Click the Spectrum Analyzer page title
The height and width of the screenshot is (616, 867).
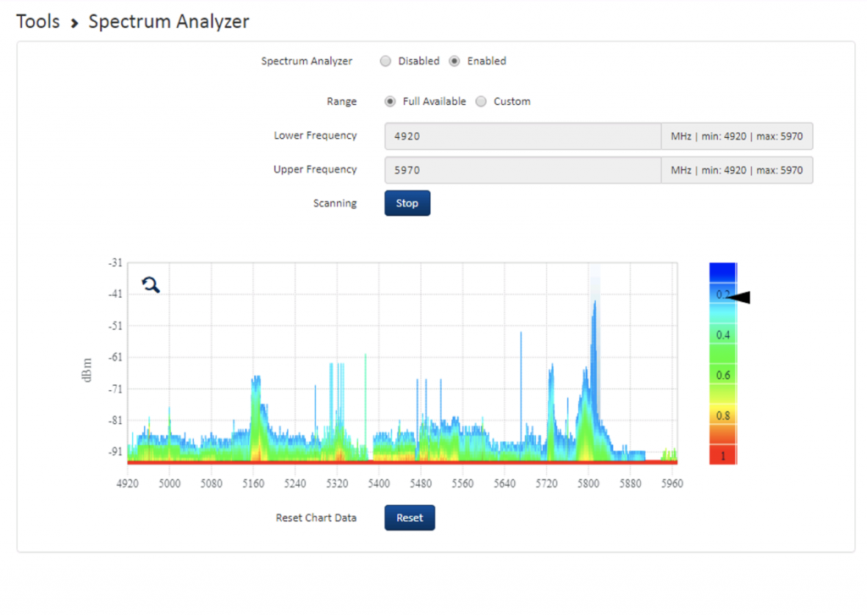coord(168,21)
